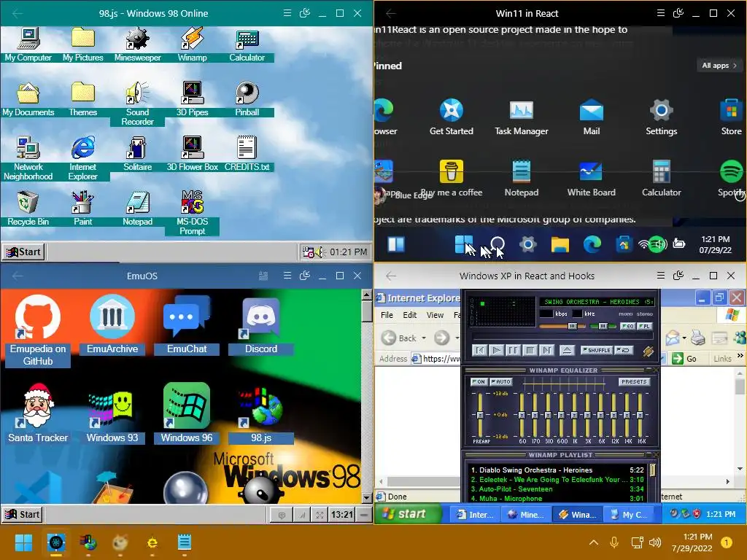Open White Board app in Win11 React
This screenshot has width=747, height=560.
pyautogui.click(x=591, y=179)
